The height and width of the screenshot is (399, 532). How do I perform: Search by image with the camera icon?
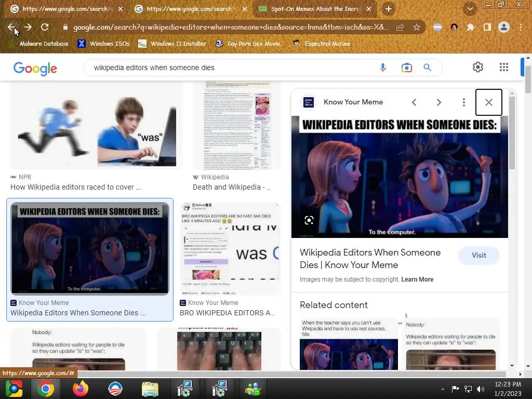(406, 68)
